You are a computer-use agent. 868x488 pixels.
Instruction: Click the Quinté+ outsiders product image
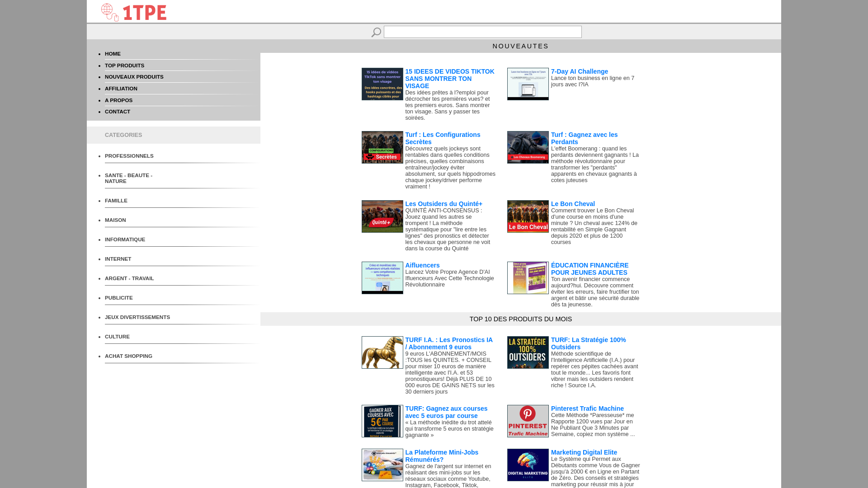point(382,216)
